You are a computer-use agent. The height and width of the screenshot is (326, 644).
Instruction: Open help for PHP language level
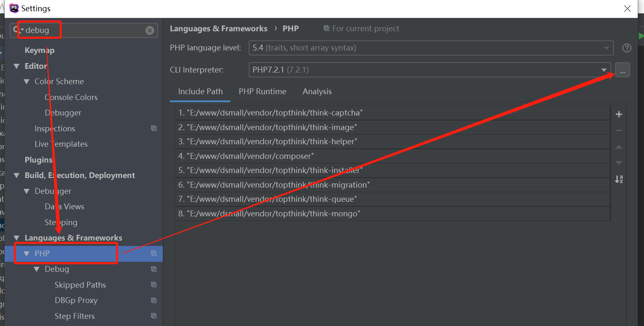point(626,48)
